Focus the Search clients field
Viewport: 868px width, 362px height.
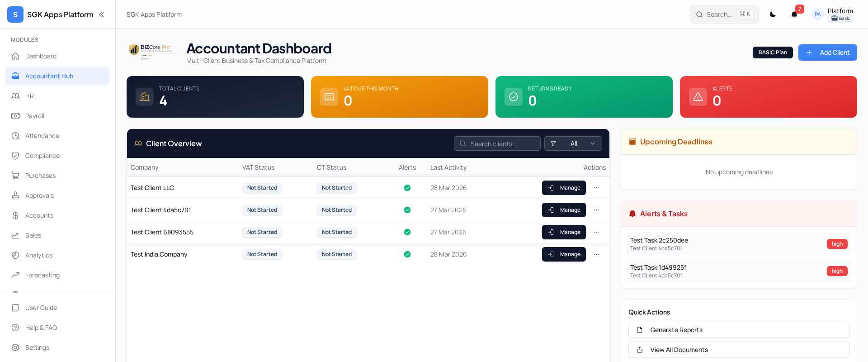click(497, 143)
